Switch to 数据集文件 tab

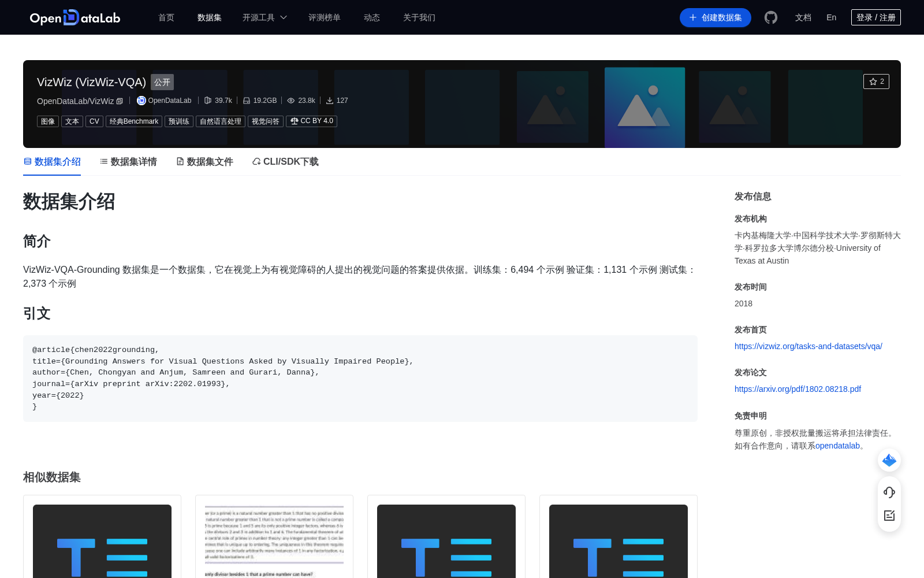click(x=204, y=162)
